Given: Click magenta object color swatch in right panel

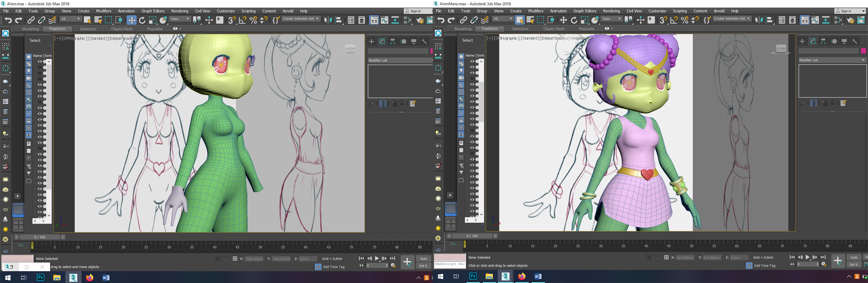Looking at the screenshot, I should (x=863, y=51).
